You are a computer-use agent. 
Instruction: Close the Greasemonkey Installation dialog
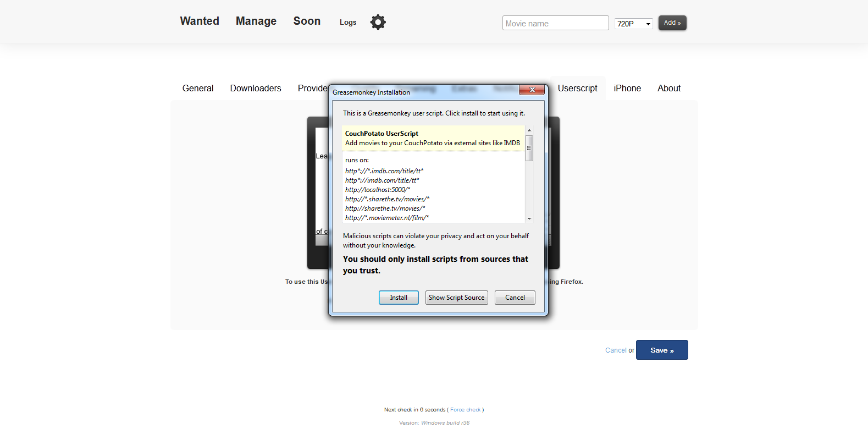tap(532, 90)
